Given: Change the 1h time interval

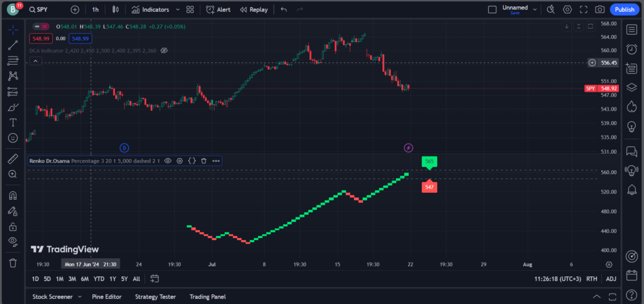Looking at the screenshot, I should [x=96, y=9].
